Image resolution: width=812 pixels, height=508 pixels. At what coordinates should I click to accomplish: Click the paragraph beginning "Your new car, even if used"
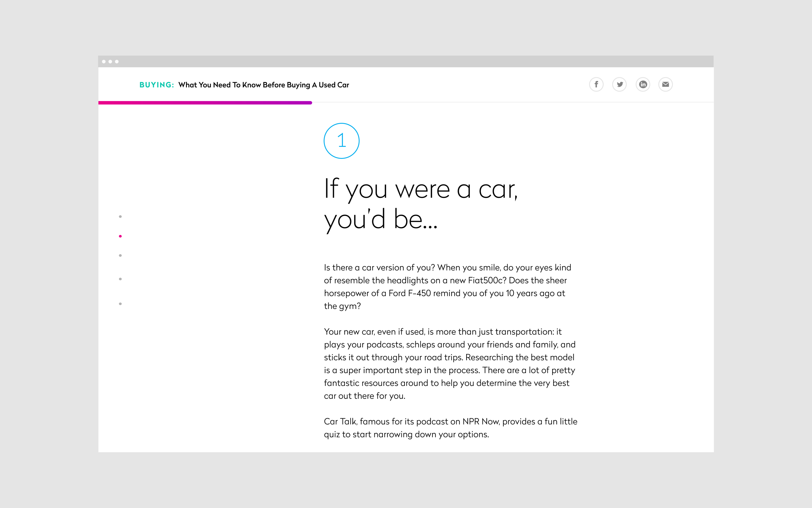tap(450, 364)
